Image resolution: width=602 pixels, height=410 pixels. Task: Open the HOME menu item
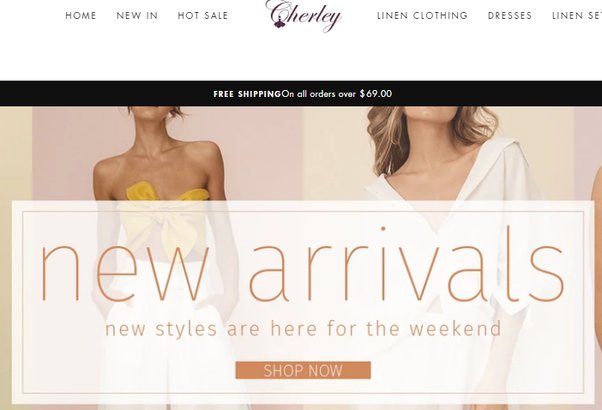tap(81, 16)
